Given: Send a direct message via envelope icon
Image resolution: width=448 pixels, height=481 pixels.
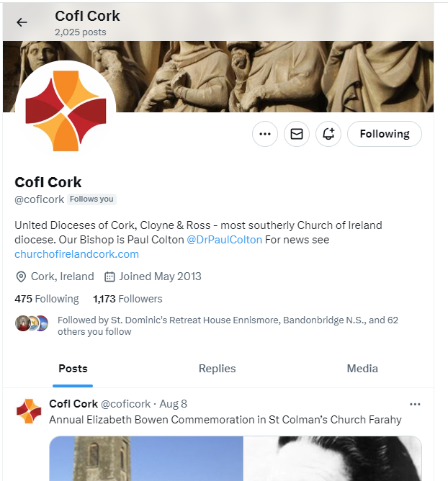Looking at the screenshot, I should coord(297,134).
